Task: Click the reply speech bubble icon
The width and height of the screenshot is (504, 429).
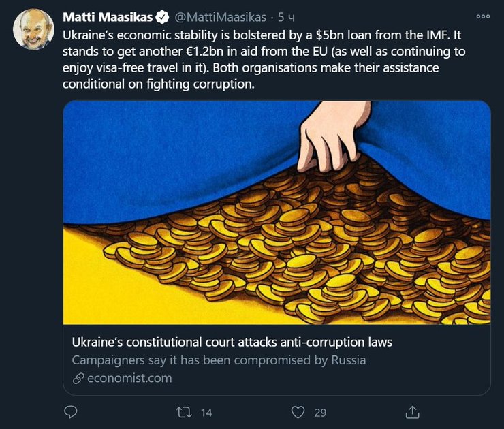Action: [70, 412]
